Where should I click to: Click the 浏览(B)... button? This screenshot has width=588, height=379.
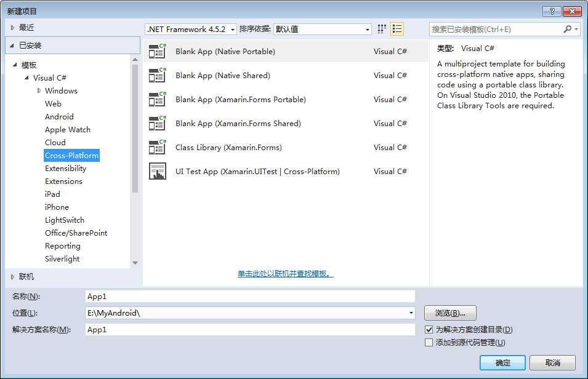tap(450, 313)
